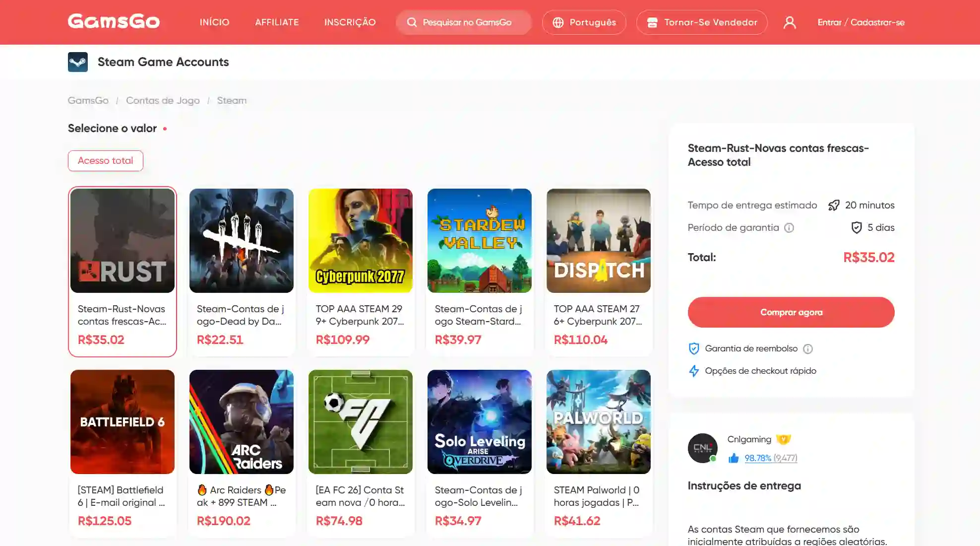Image resolution: width=980 pixels, height=546 pixels.
Task: Open the GamsGo breadcrumb link
Action: point(88,100)
